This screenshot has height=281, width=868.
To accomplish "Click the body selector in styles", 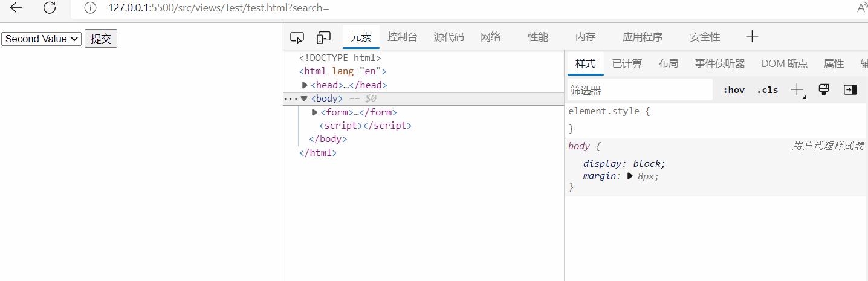I will (578, 146).
